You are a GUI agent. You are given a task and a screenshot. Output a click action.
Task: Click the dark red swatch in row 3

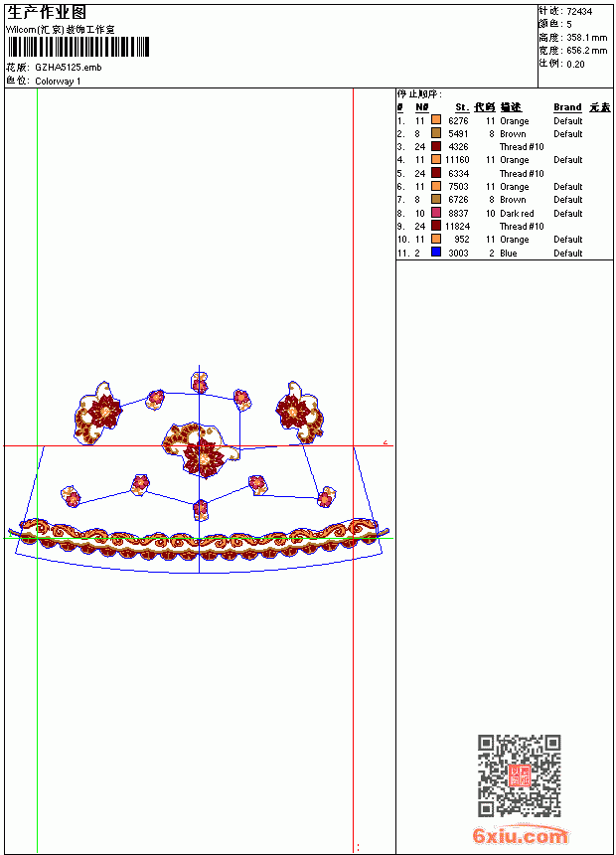436,146
